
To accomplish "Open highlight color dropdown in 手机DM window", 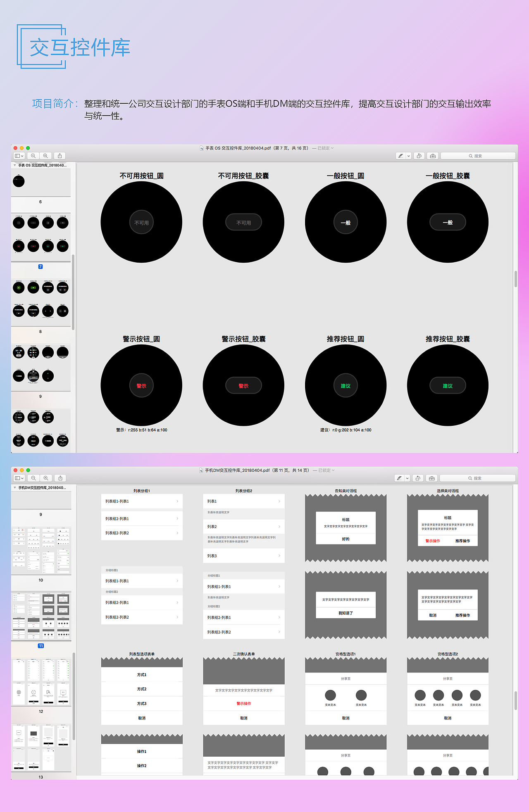I will coord(407,478).
